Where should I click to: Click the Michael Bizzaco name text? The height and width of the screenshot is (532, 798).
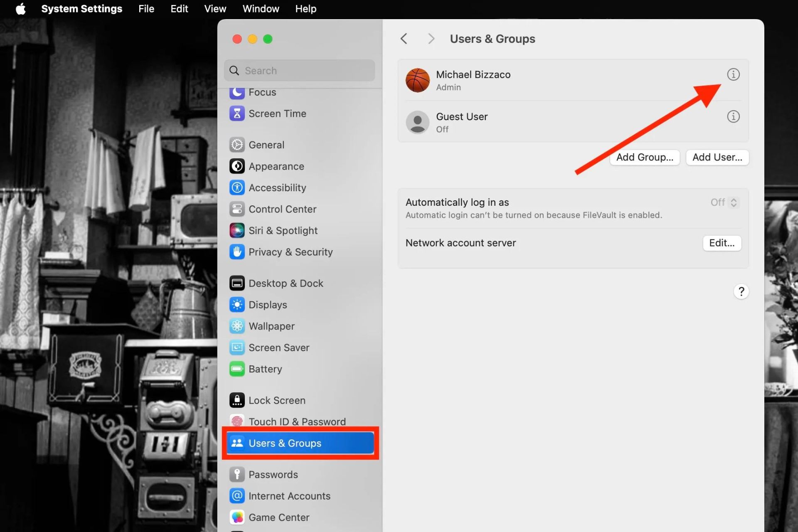click(x=473, y=74)
